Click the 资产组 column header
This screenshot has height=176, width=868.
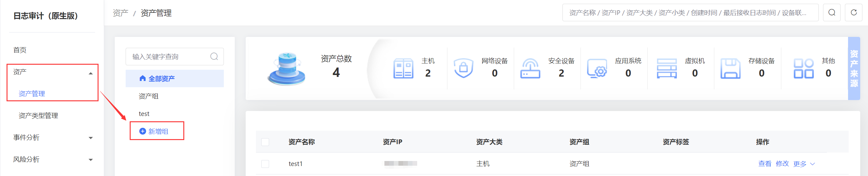579,142
